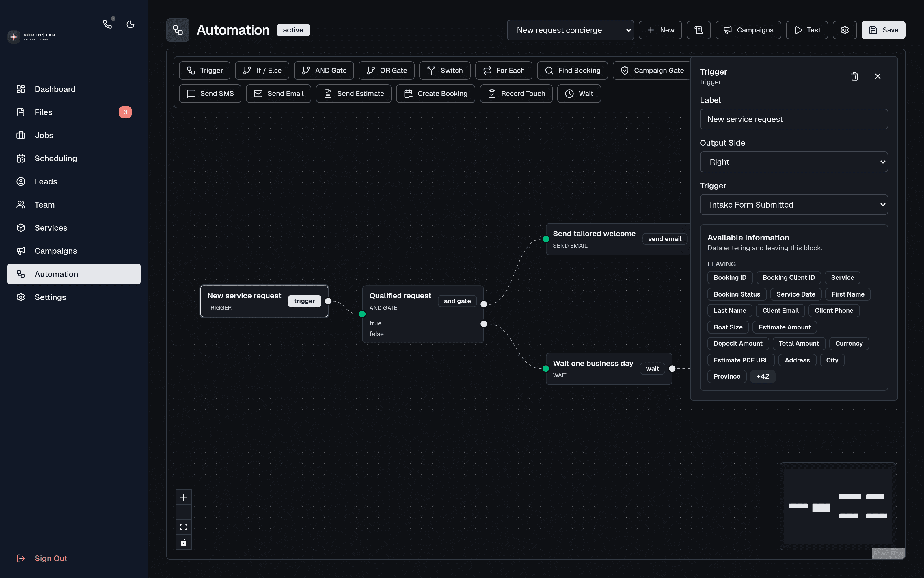Add a Create Booking block

click(x=435, y=94)
